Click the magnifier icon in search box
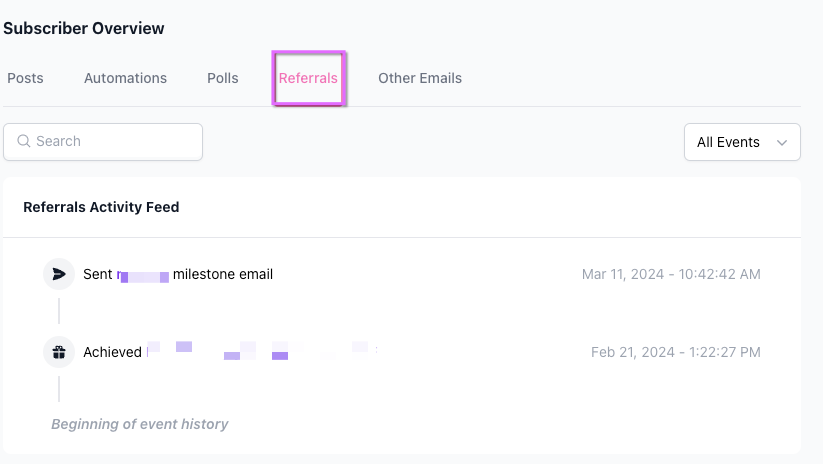Viewport: 823px width, 464px height. click(24, 142)
